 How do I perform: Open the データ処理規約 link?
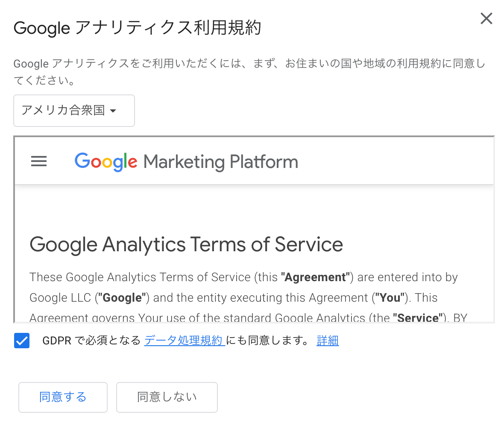click(184, 341)
